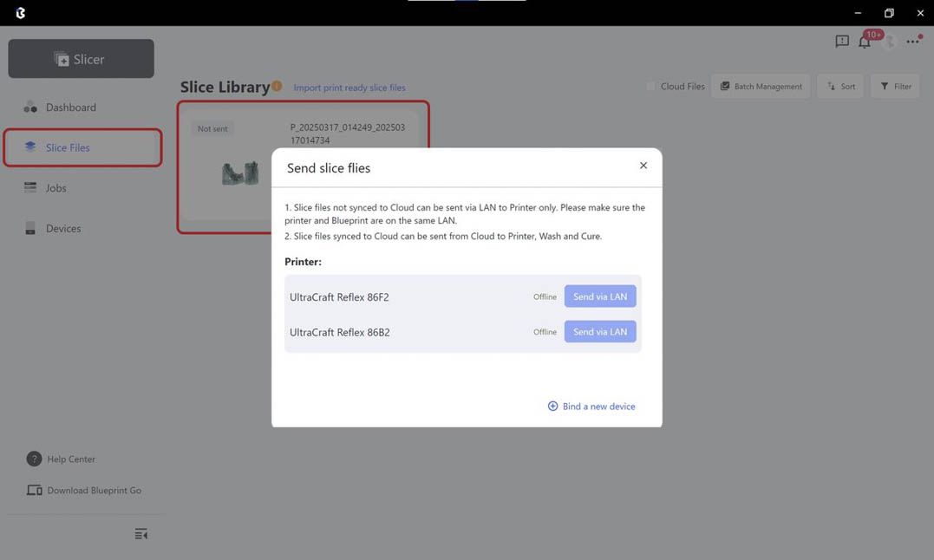Click Offline status of Reflex 86F2
The image size is (934, 560).
coord(545,297)
